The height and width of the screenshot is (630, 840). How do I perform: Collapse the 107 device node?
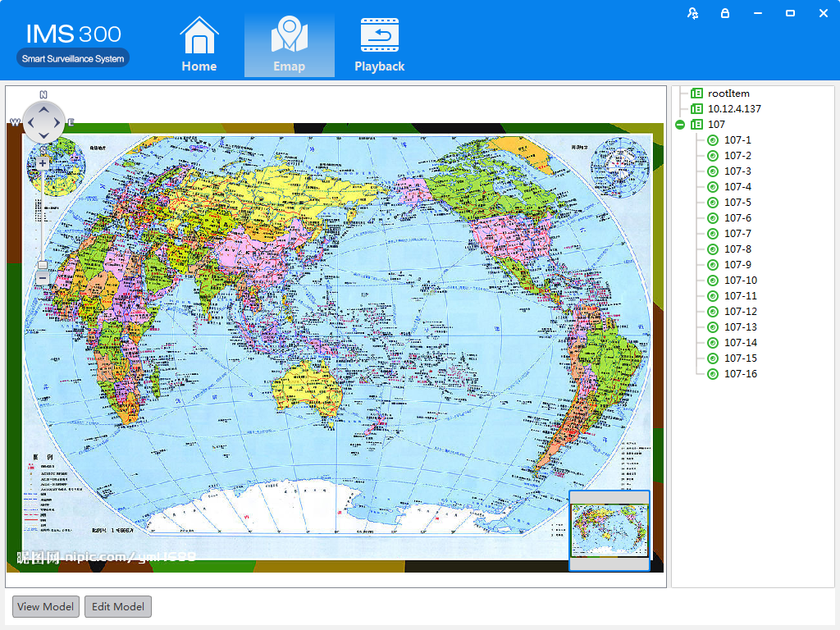click(679, 125)
